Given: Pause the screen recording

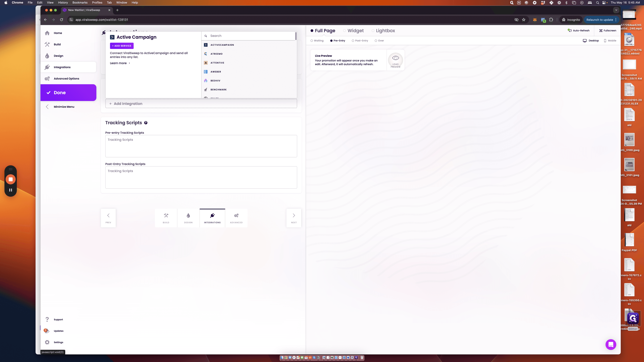Looking at the screenshot, I should point(11,190).
